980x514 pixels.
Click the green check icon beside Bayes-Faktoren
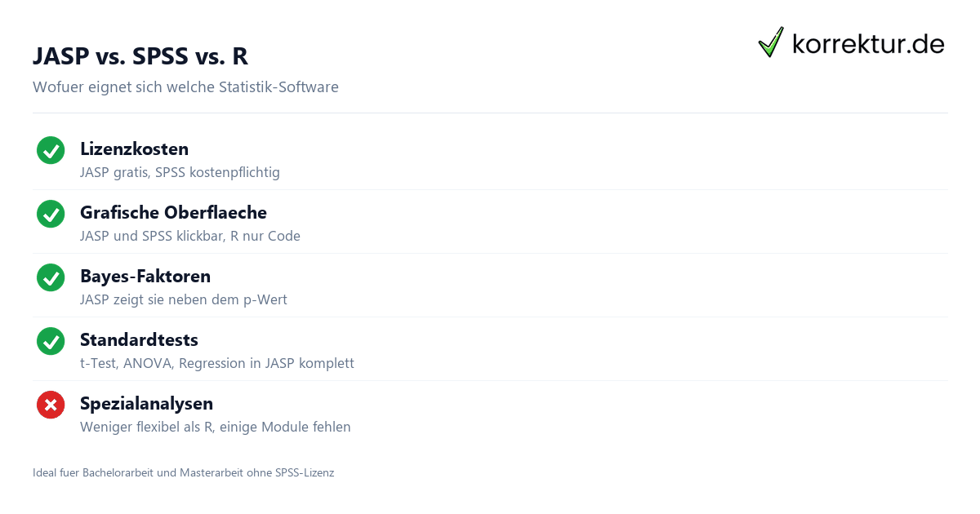pos(51,277)
